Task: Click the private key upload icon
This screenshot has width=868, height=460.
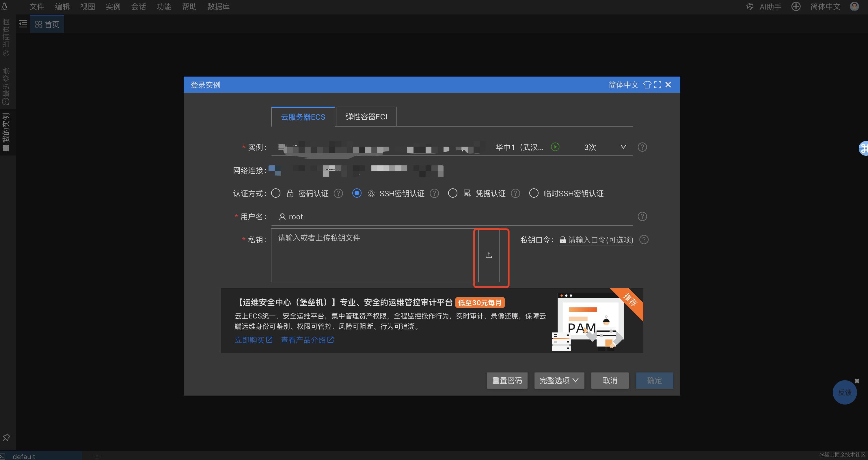Action: [x=489, y=255]
